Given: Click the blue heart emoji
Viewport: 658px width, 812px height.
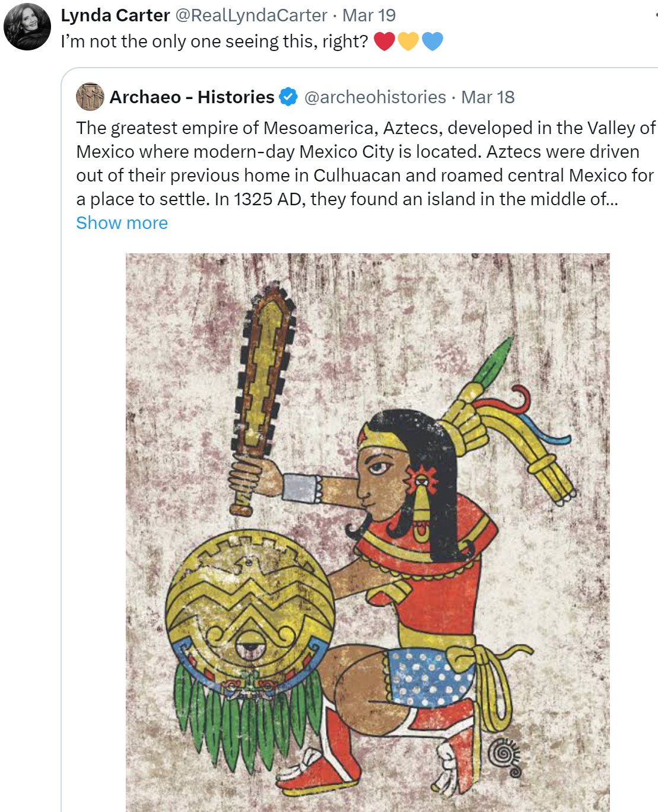Looking at the screenshot, I should 432,42.
